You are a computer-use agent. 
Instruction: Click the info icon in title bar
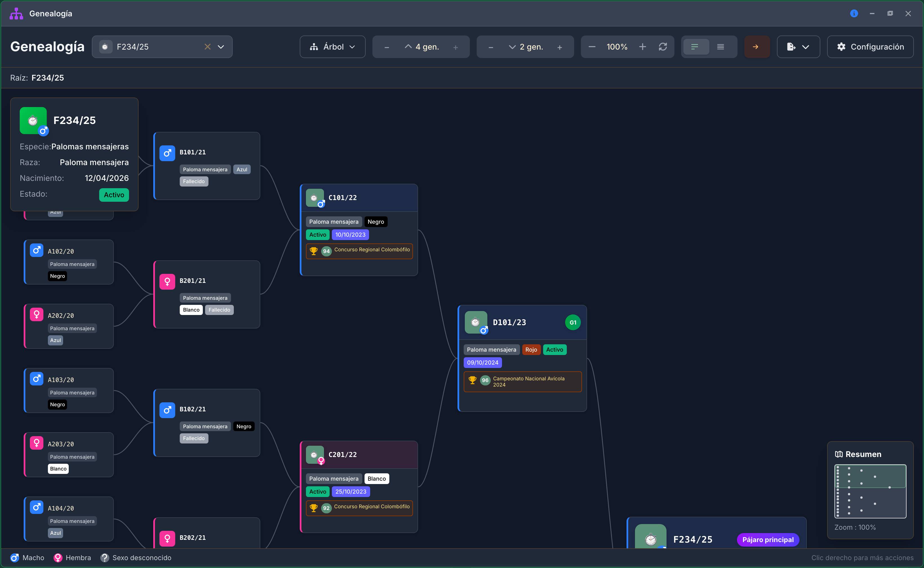854,14
